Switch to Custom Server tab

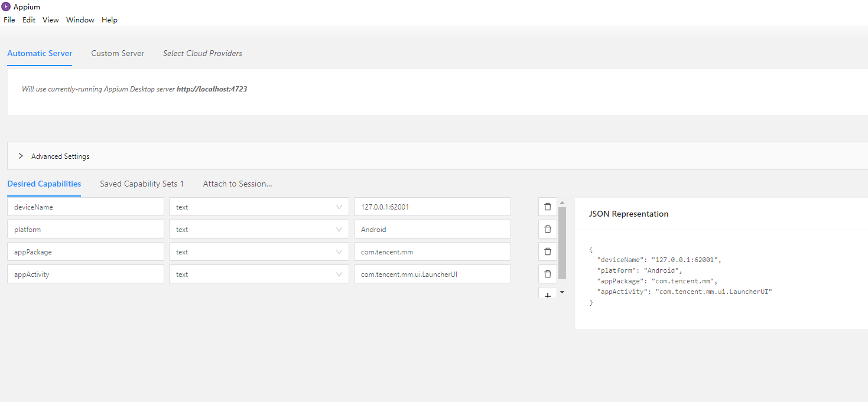[118, 53]
